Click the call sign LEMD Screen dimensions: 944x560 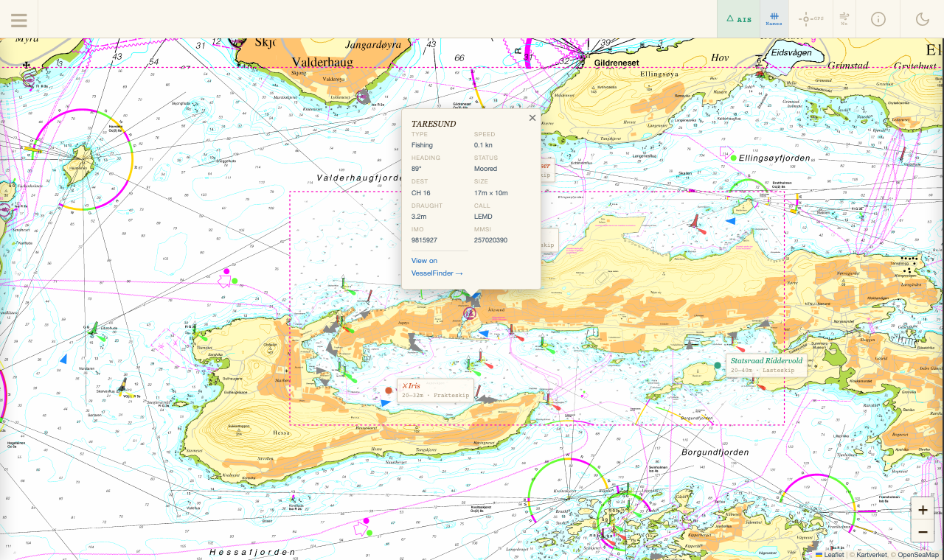click(x=483, y=217)
